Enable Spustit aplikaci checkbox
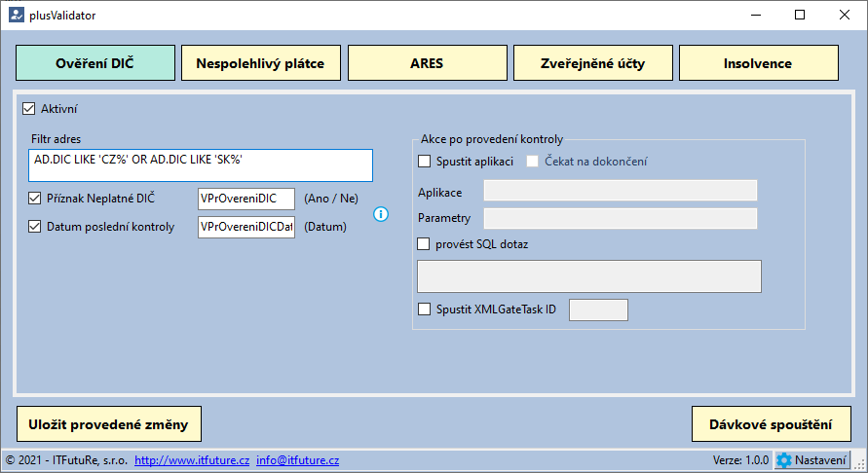Screen dimensions: 868x473 click(x=424, y=161)
